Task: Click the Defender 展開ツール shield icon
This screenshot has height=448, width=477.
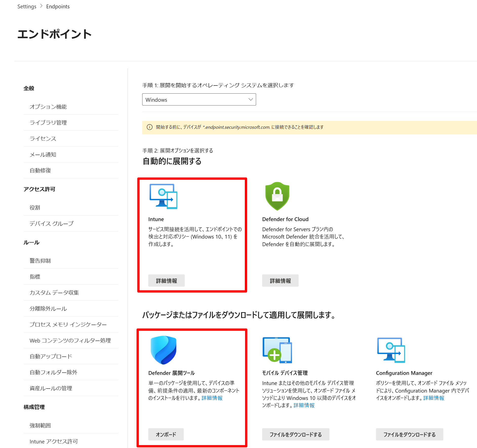Action: tap(163, 350)
